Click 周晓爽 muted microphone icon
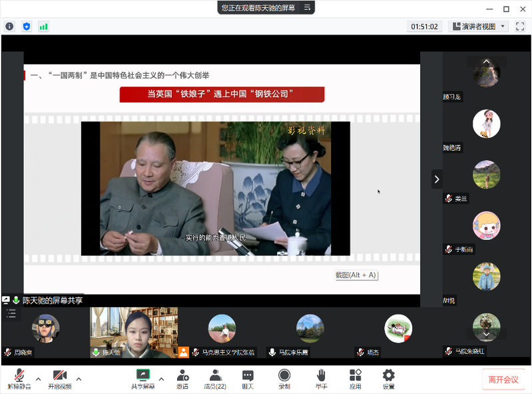532x394 pixels. pos(8,352)
